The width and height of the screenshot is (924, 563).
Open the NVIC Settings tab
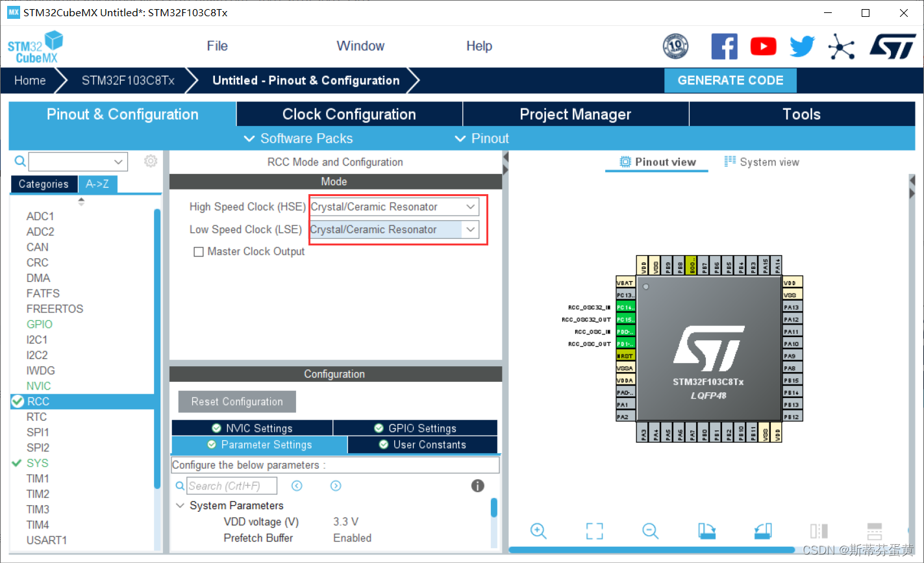click(252, 428)
